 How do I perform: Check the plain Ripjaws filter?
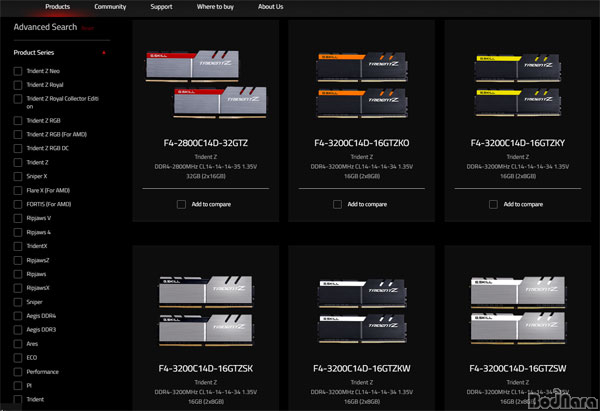coord(18,274)
